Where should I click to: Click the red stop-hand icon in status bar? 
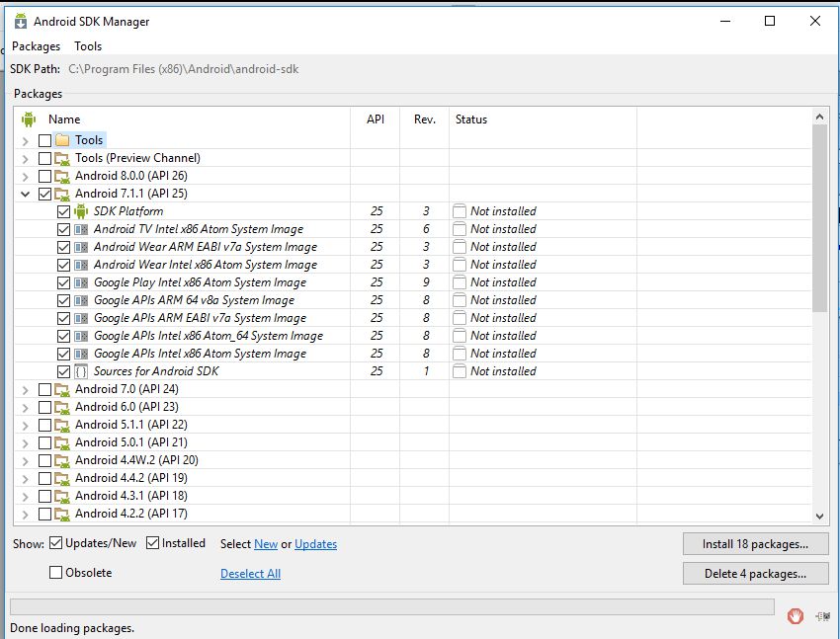click(x=795, y=616)
